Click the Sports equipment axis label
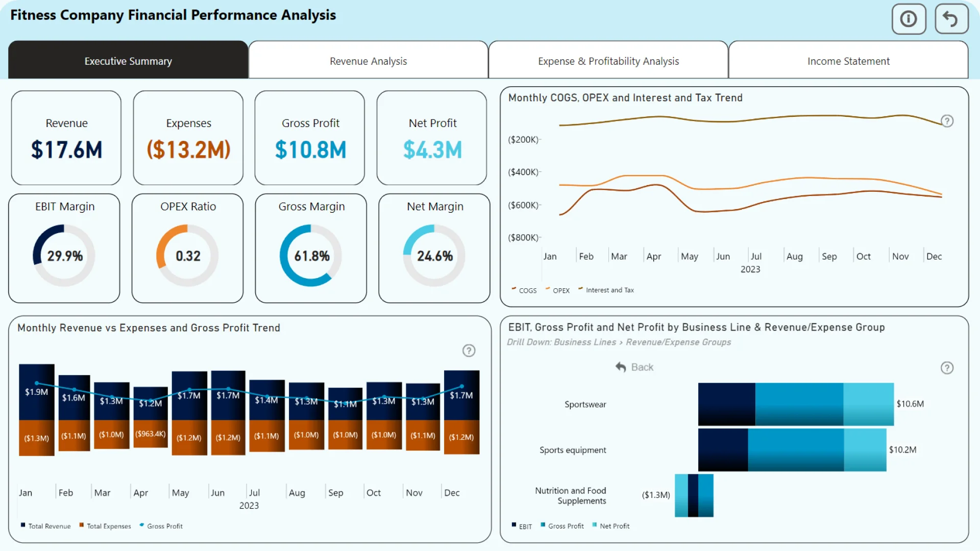Viewport: 980px width, 551px height. coord(573,450)
